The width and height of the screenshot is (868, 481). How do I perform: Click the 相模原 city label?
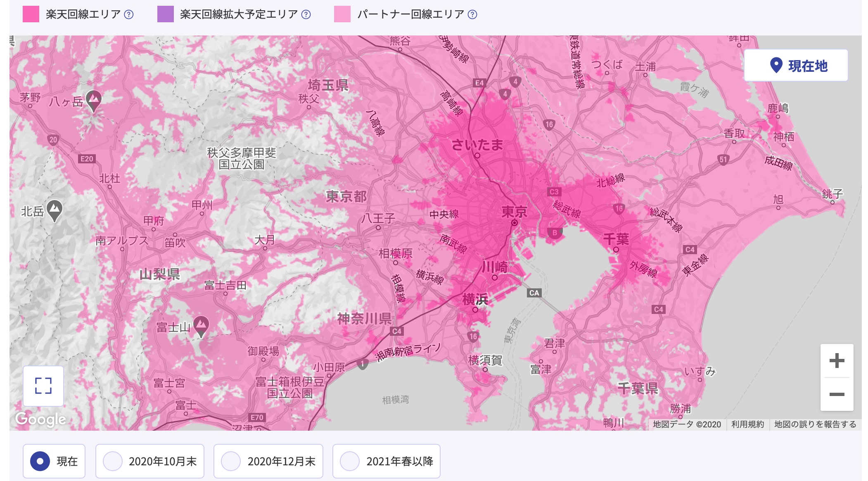tap(395, 253)
